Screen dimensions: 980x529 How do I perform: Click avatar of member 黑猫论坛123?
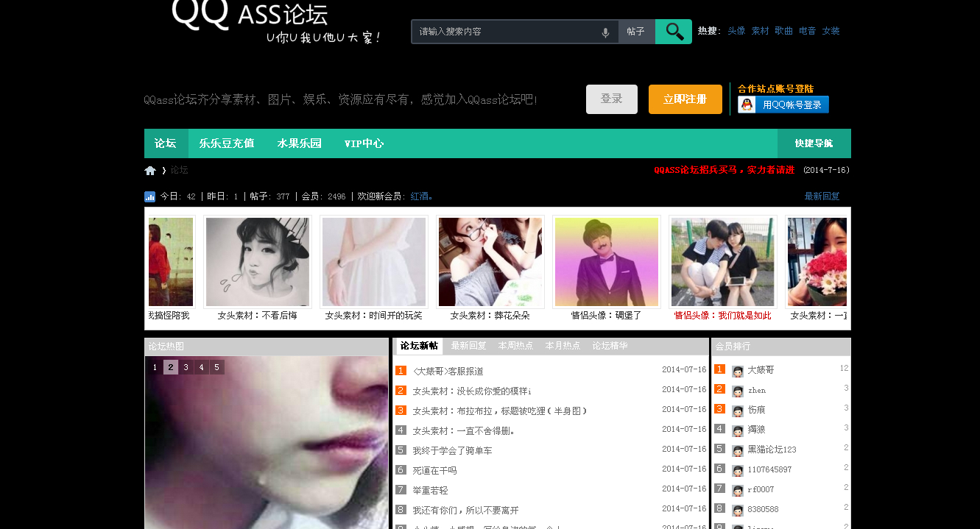[x=738, y=450]
